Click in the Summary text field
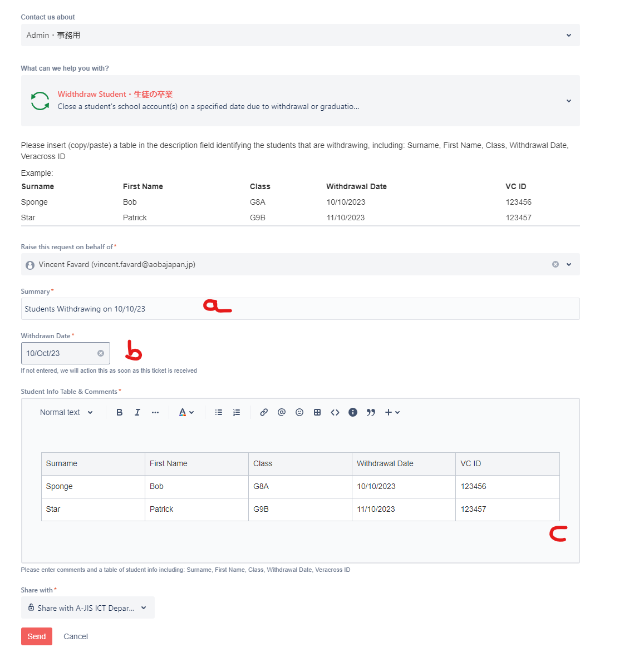 pos(300,309)
